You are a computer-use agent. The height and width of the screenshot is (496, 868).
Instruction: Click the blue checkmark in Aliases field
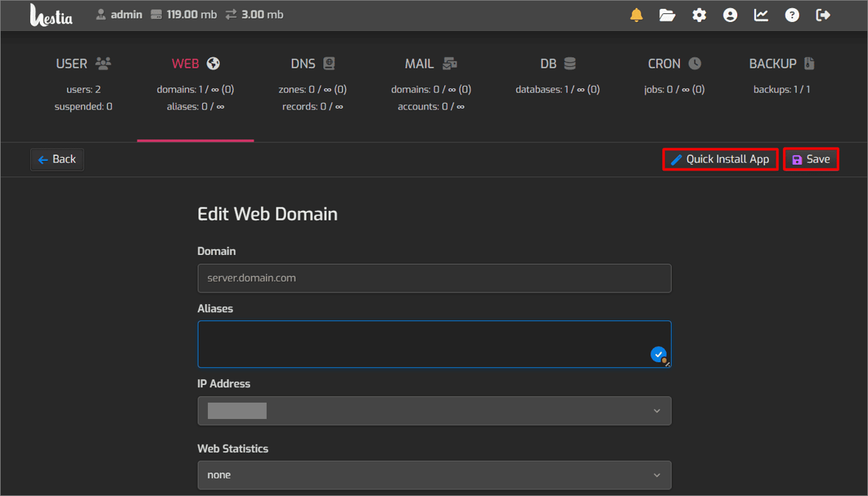658,354
